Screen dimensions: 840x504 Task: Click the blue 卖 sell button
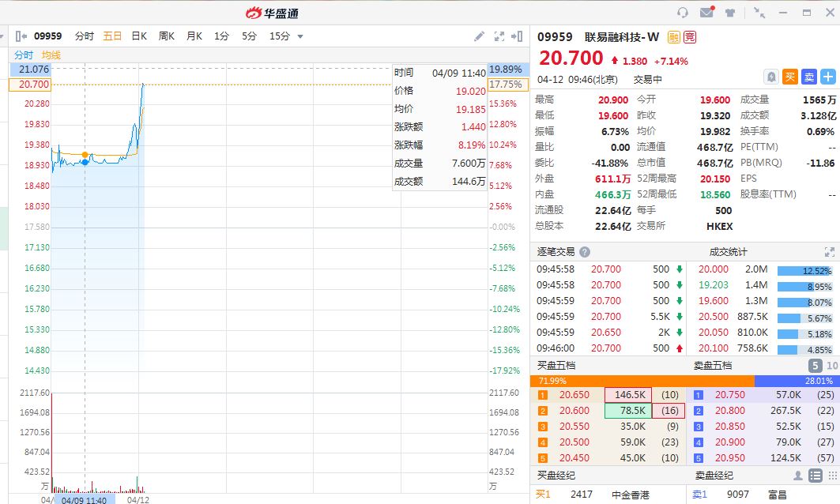(808, 77)
